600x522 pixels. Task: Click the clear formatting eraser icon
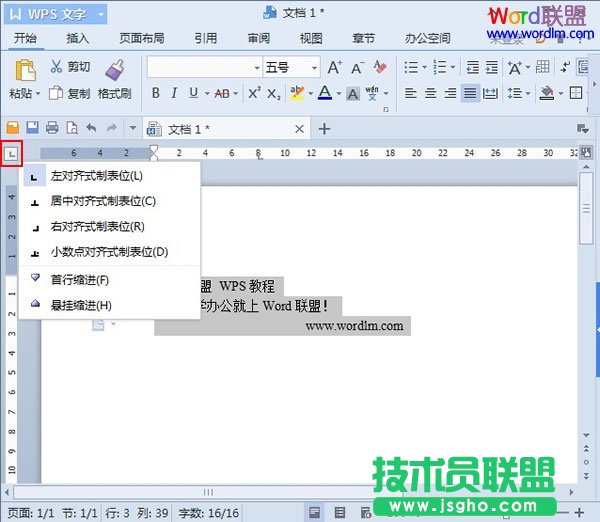coord(380,67)
